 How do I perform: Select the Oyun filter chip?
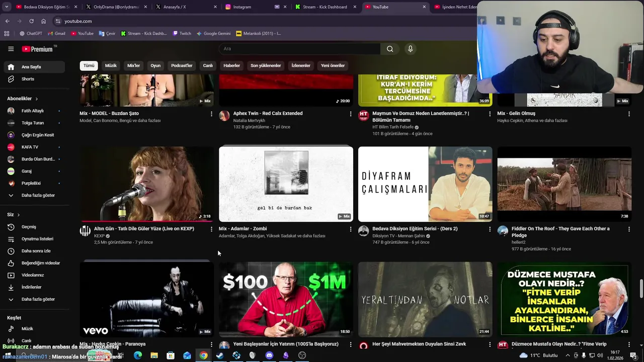(x=155, y=66)
